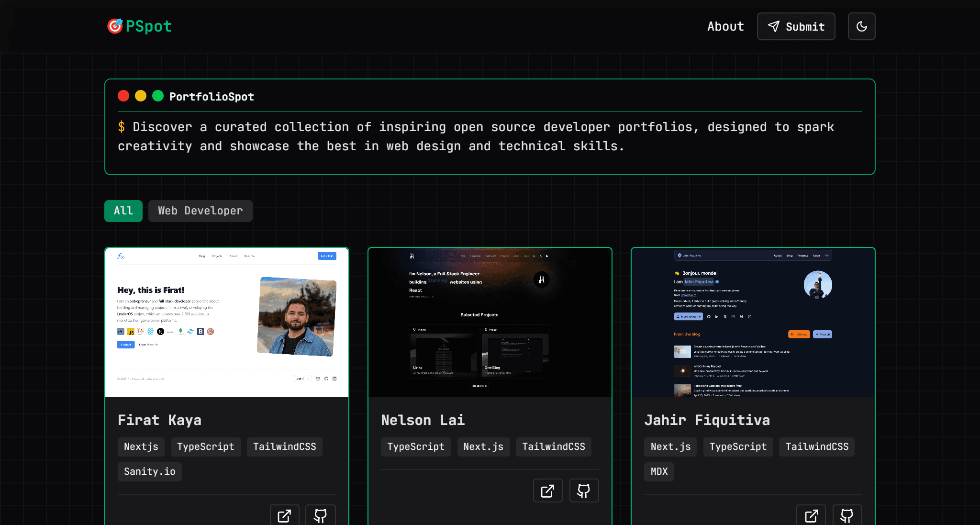Open Firat Kaya's external site link icon
This screenshot has width=980, height=525.
tap(284, 515)
